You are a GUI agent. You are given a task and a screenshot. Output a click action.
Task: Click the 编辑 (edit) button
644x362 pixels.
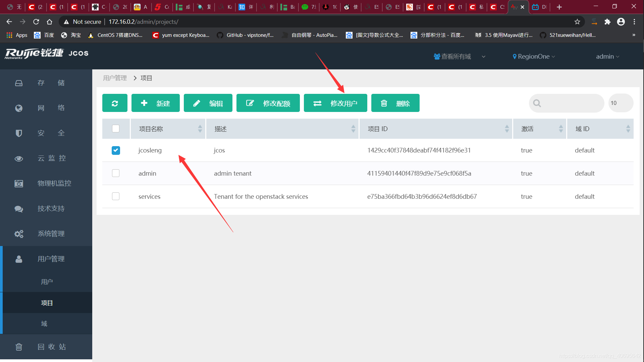coord(208,103)
